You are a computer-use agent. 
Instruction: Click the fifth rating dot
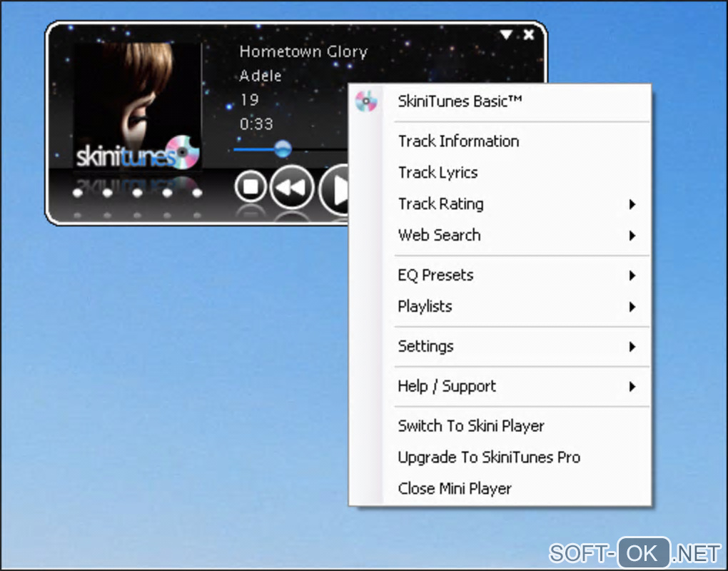pos(197,193)
